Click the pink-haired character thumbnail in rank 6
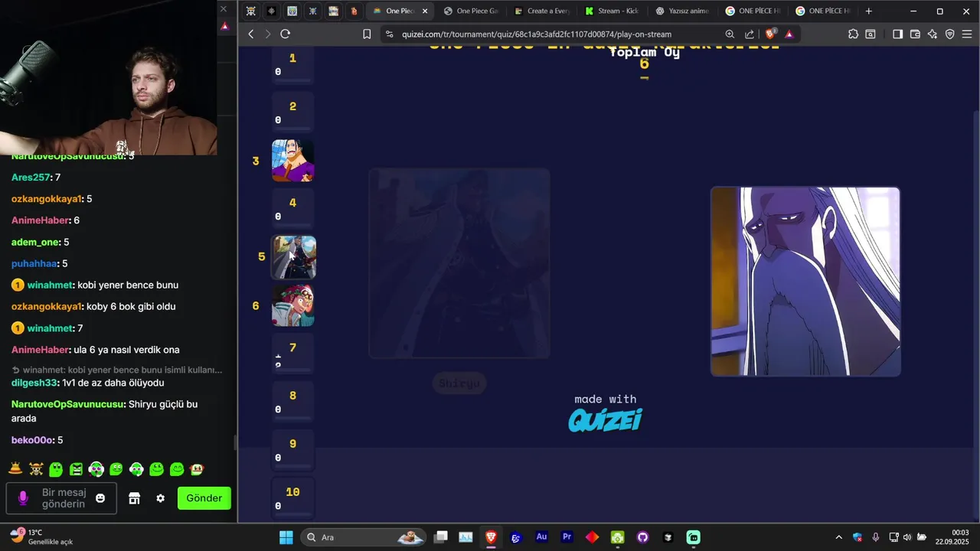 pyautogui.click(x=292, y=305)
